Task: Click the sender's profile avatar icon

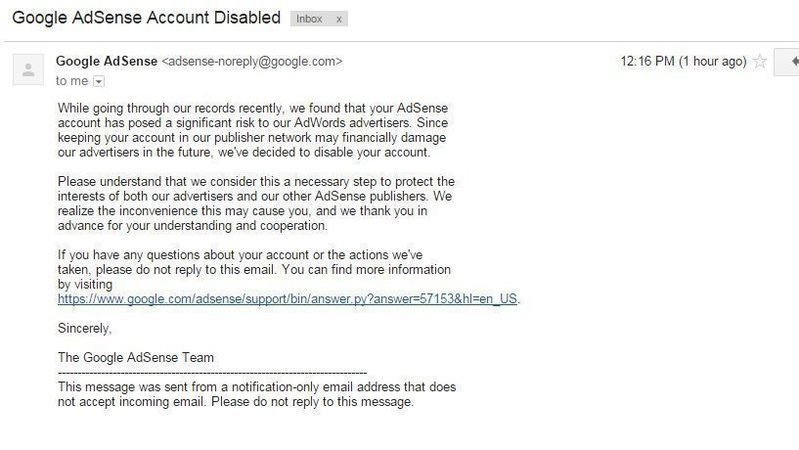Action: 29,70
